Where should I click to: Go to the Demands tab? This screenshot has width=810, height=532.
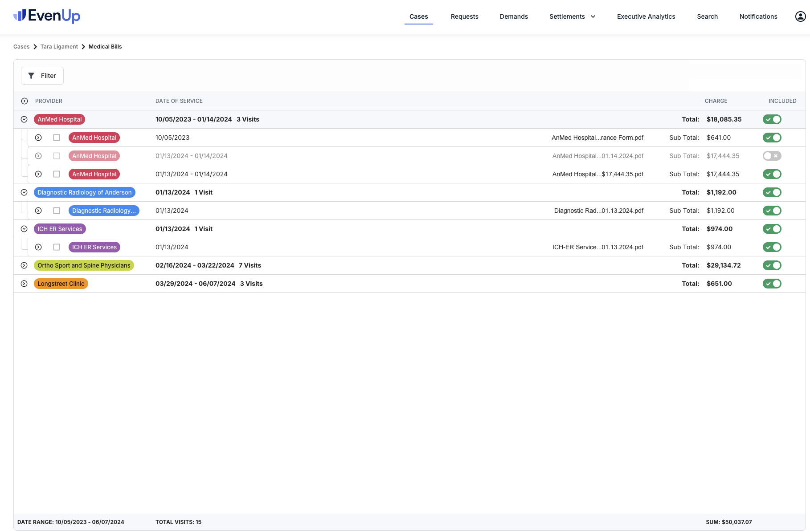[x=514, y=16]
